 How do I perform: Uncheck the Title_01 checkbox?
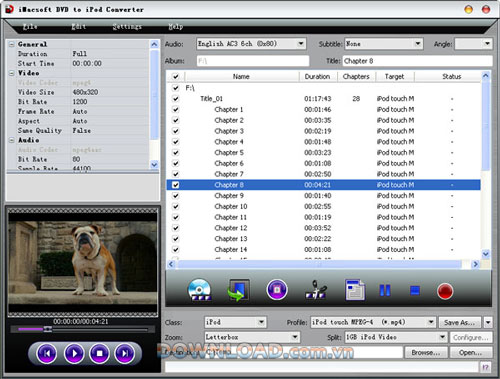tap(176, 99)
